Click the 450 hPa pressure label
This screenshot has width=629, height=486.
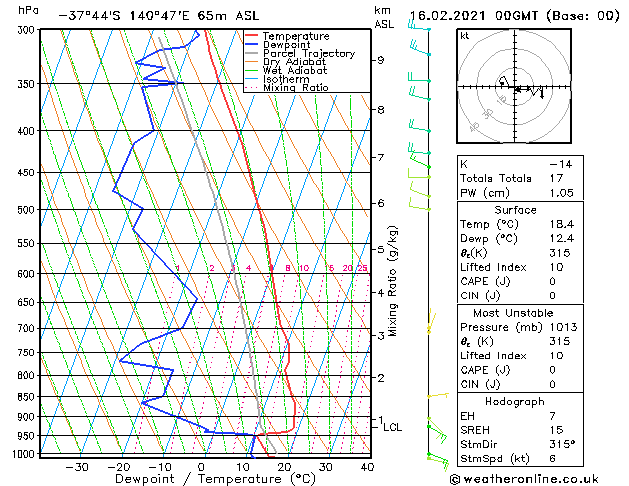(x=28, y=173)
